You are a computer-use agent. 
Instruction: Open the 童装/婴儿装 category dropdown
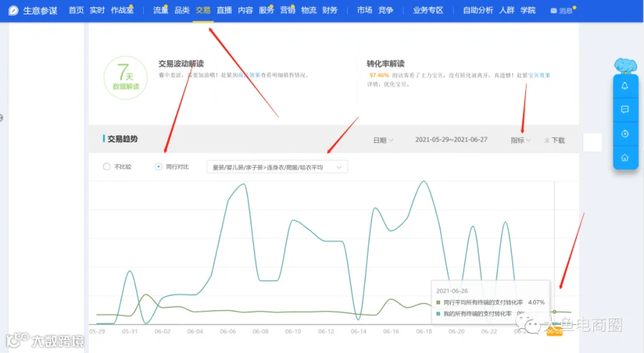277,167
